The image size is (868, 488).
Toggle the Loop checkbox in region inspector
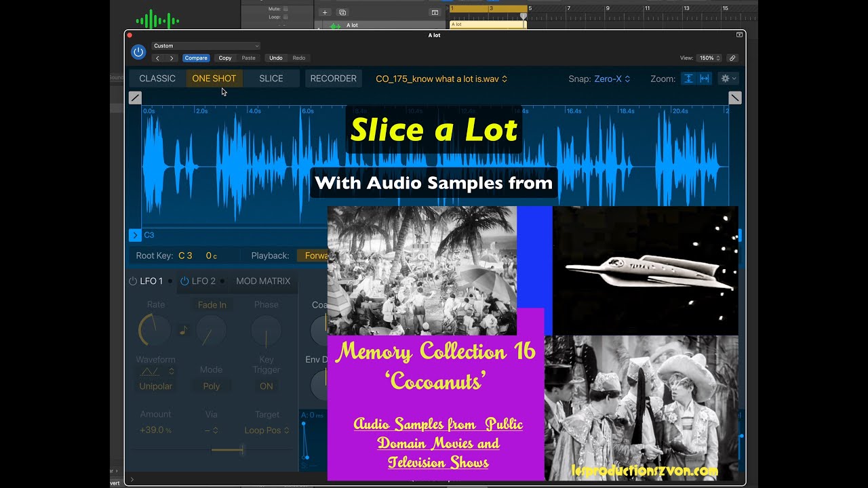coord(285,17)
